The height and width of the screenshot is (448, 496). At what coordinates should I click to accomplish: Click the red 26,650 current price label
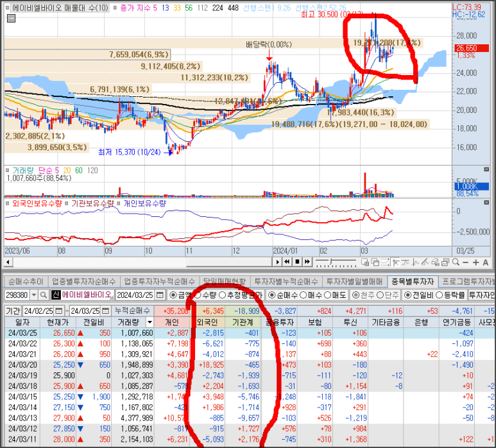click(x=472, y=48)
